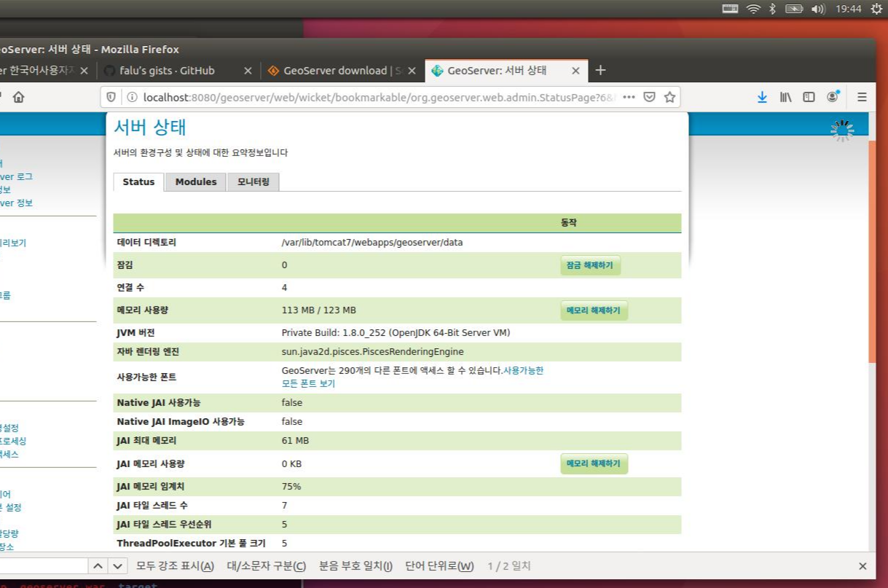Viewport: 888px width, 588px height.
Task: Toggle 분음 부호 일치 match diacritics
Action: (355, 566)
